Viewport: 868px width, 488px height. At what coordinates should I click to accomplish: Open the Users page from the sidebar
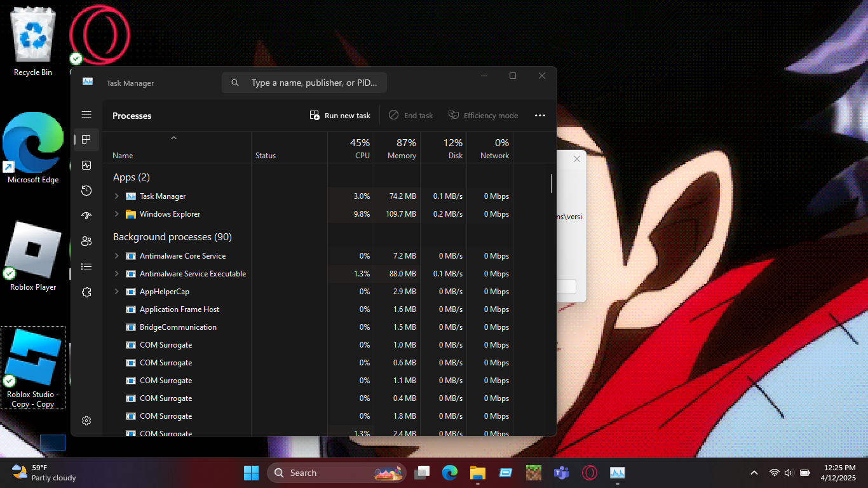(x=86, y=241)
